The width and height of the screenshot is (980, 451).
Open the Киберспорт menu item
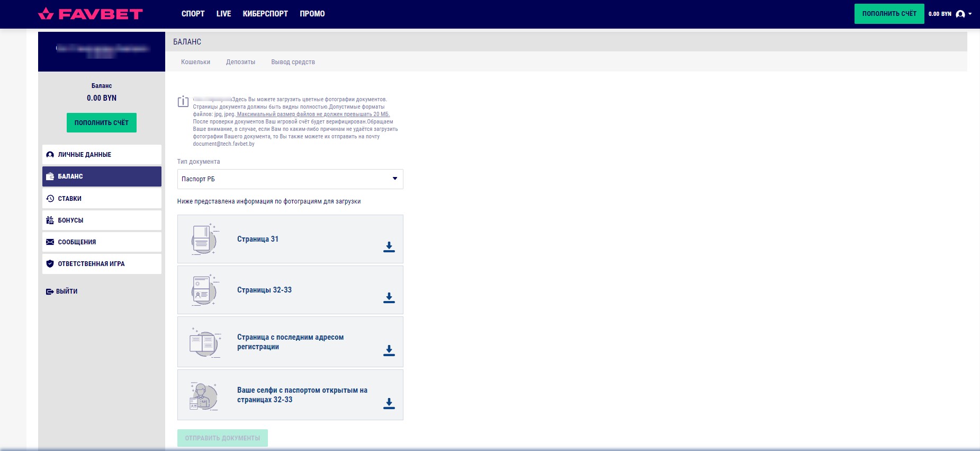coord(265,14)
